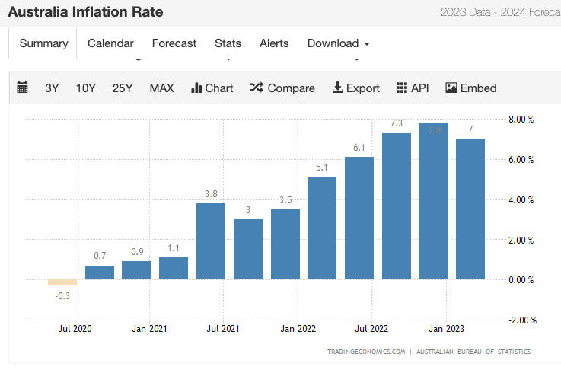561x392 pixels.
Task: Select the negative -0.3 bar
Action: [62, 282]
